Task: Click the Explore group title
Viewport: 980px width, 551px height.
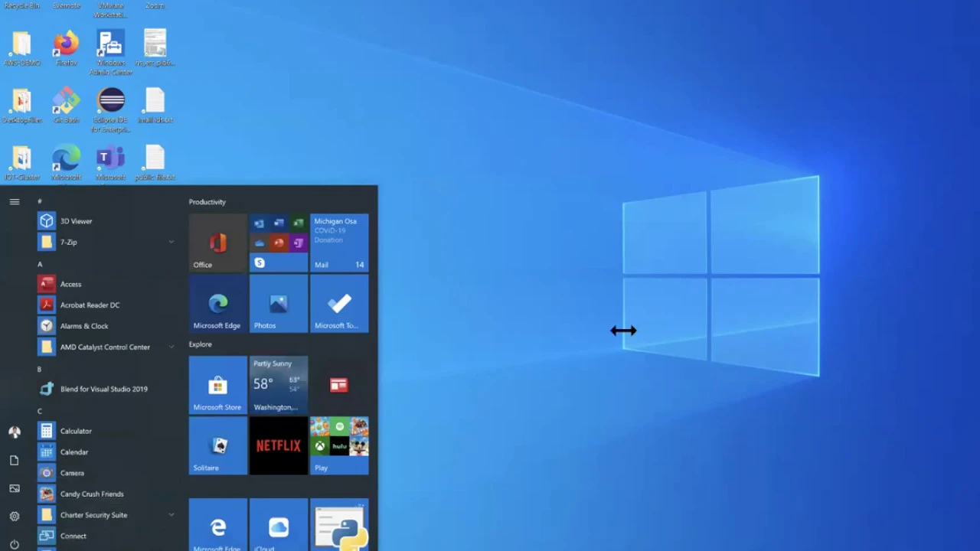Action: click(201, 344)
